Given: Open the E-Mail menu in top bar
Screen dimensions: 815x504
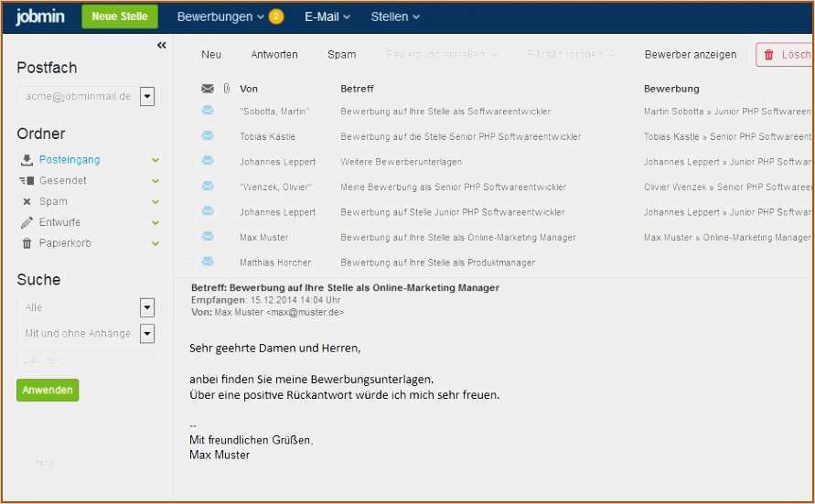Looking at the screenshot, I should pos(327,16).
